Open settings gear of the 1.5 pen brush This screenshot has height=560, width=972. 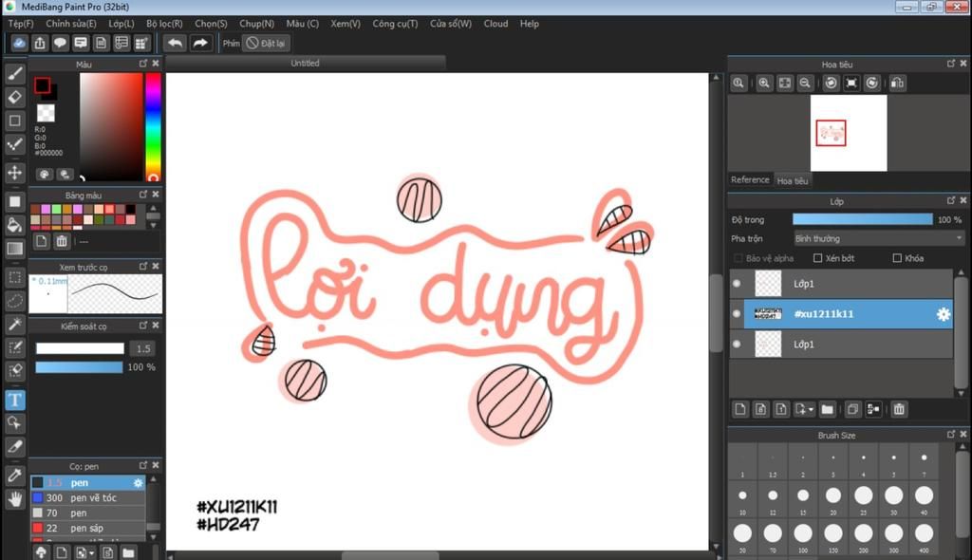[x=138, y=482]
